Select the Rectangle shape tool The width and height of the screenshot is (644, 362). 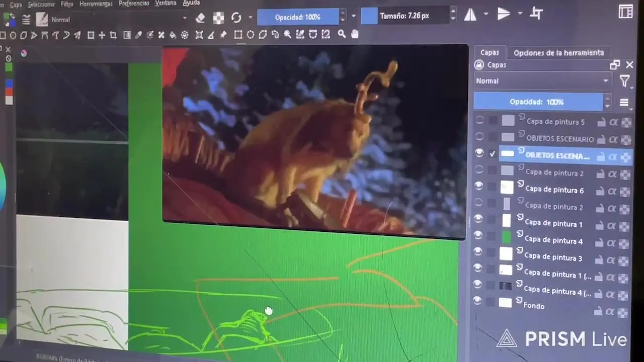tap(3, 35)
